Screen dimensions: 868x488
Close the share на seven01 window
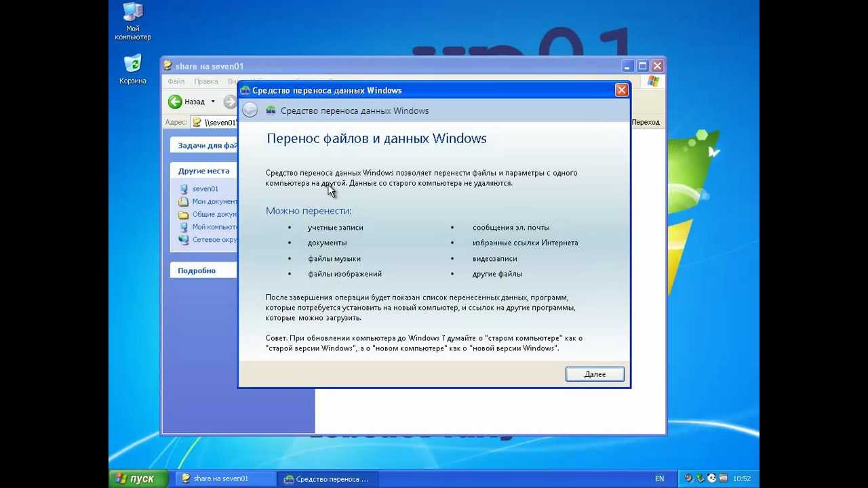coord(656,66)
